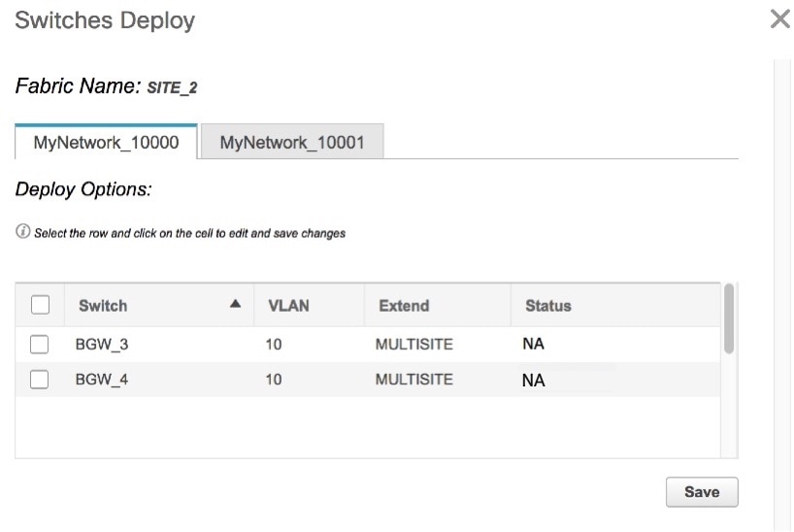Select the BGW_3 switch name cell
Viewport: 794px width, 532px height.
(x=102, y=344)
